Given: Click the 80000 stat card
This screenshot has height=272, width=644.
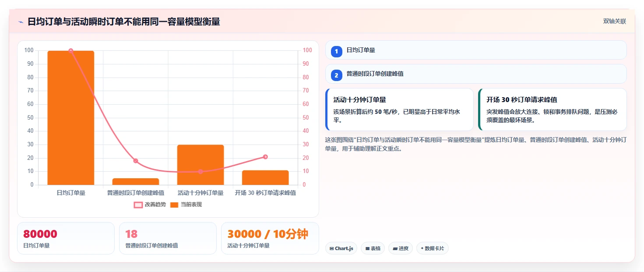Looking at the screenshot, I should coord(66,238).
